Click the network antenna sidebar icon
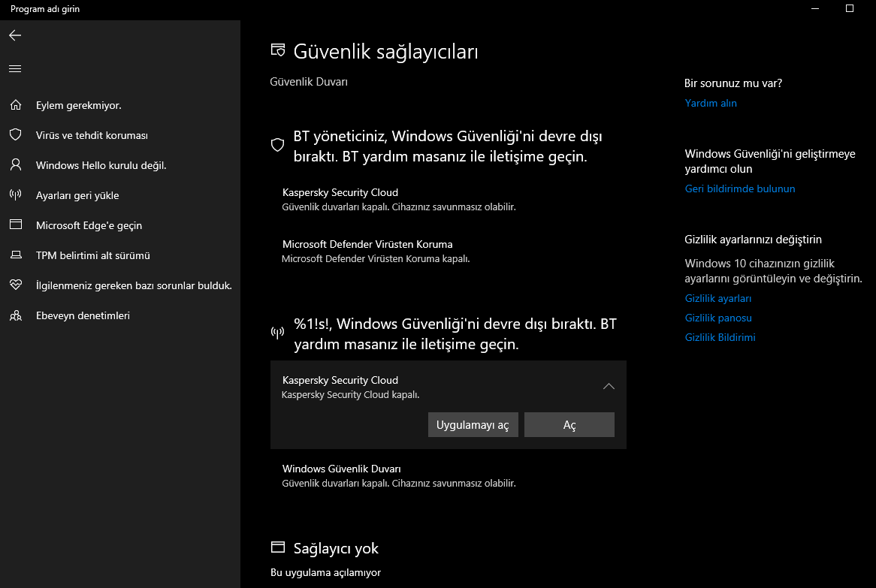Screen dimensions: 876x588 tap(15, 195)
